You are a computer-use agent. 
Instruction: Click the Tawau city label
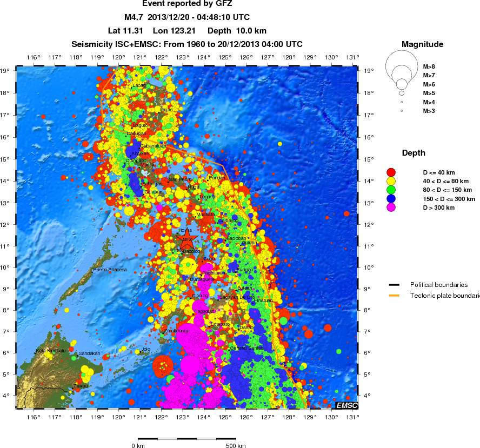pos(81,386)
